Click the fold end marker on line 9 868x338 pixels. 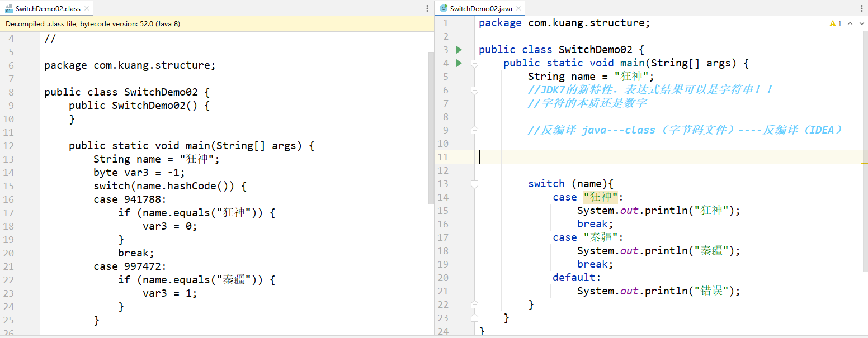pos(474,130)
